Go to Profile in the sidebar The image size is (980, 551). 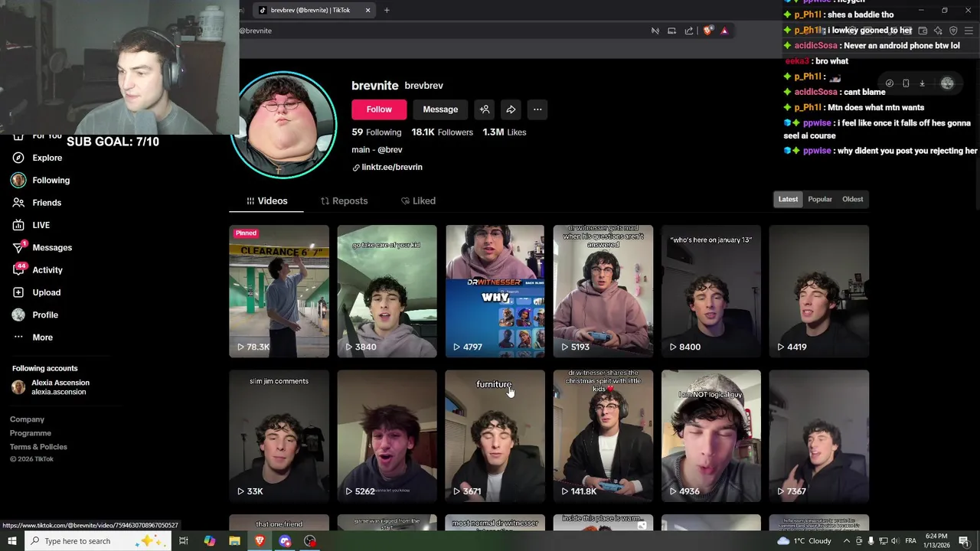point(35,315)
